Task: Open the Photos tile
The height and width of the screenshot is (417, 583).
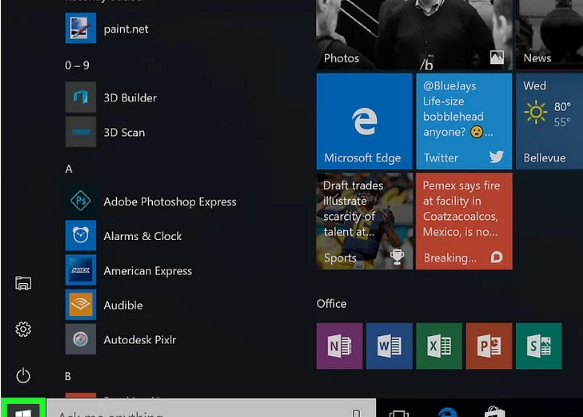Action: pyautogui.click(x=414, y=35)
